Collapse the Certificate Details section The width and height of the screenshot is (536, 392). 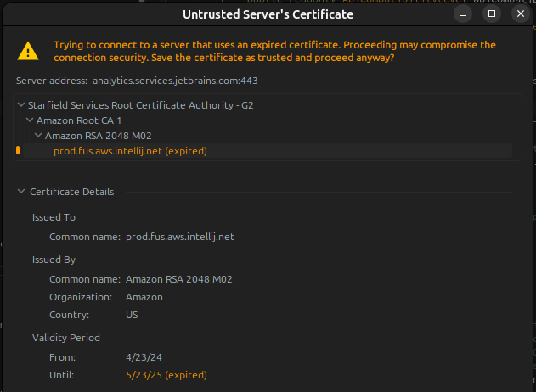(21, 192)
